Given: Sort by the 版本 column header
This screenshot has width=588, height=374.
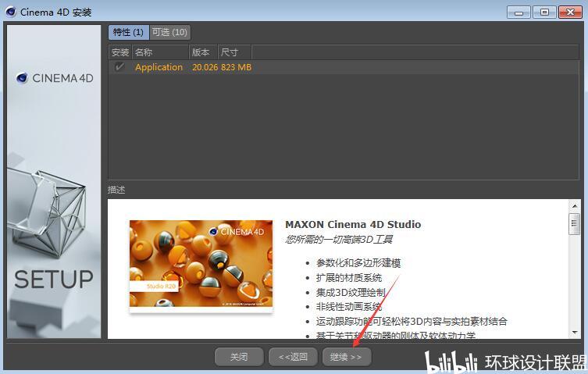Looking at the screenshot, I should pyautogui.click(x=203, y=52).
